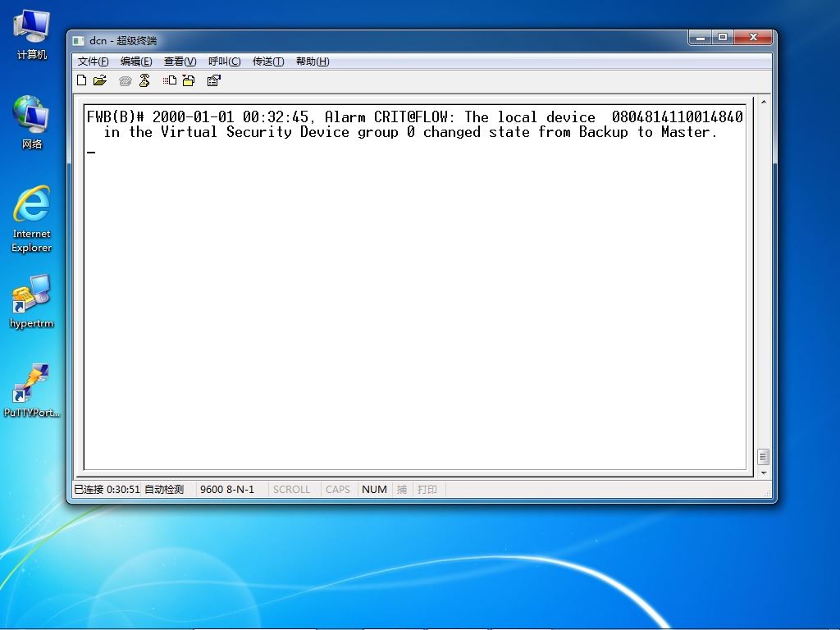The height and width of the screenshot is (630, 840).
Task: Select the hypertrm desktop shortcut
Action: [32, 301]
